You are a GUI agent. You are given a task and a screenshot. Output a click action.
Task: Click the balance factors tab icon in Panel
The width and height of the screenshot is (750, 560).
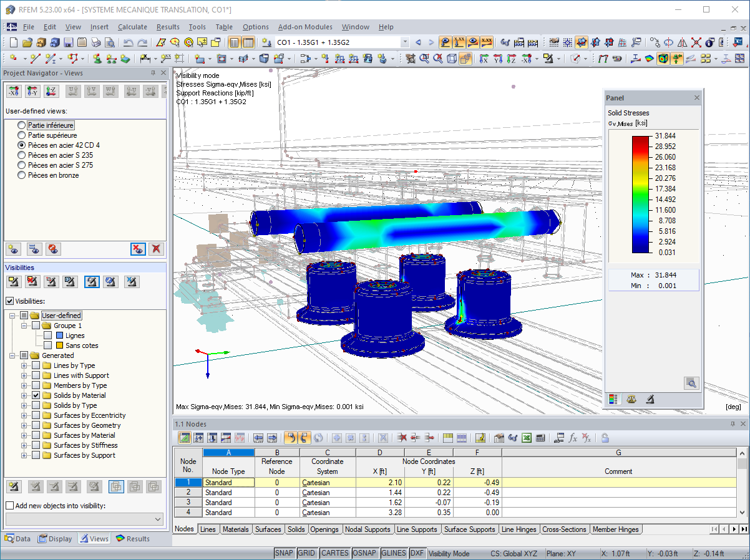(631, 399)
